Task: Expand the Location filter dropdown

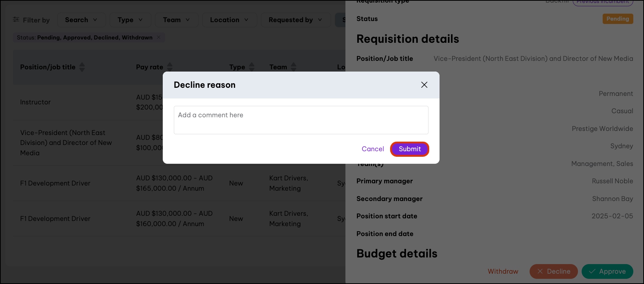Action: click(x=229, y=20)
